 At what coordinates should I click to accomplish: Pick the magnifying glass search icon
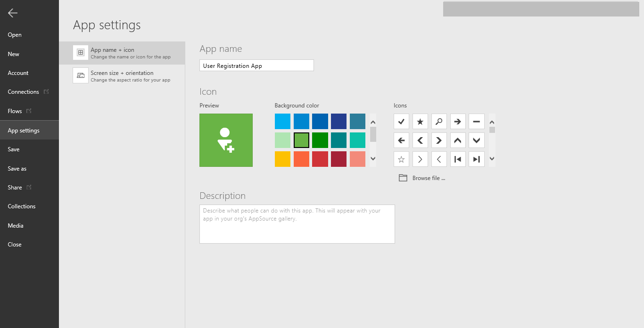click(x=439, y=122)
